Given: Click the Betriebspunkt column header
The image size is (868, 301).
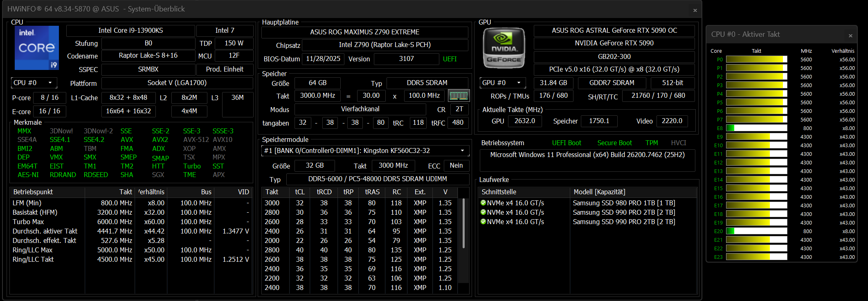Looking at the screenshot, I should [47, 192].
